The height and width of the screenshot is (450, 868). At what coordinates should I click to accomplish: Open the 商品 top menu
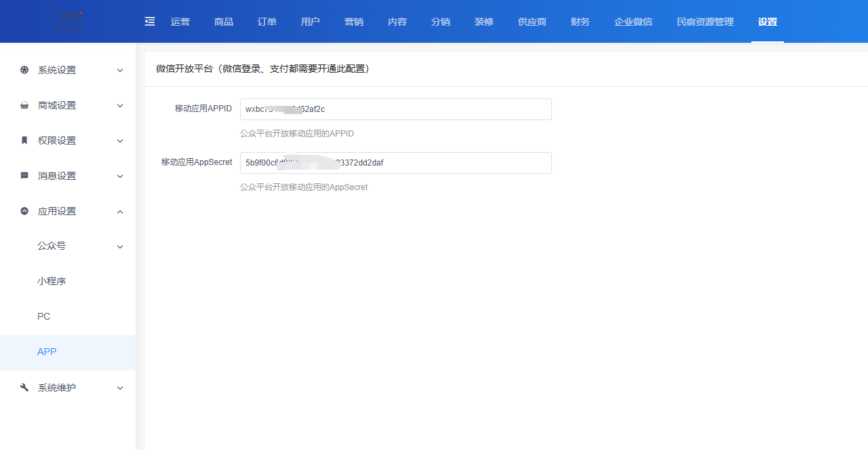[x=224, y=22]
